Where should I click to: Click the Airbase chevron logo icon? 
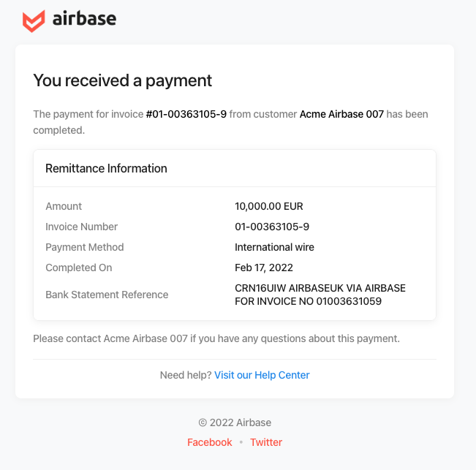click(x=34, y=21)
